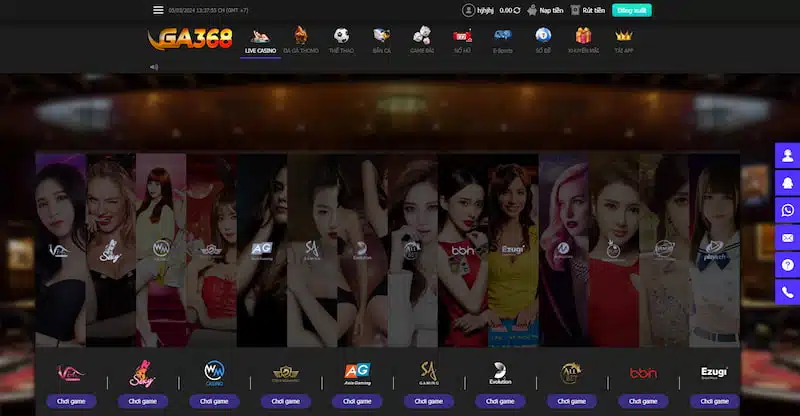The image size is (800, 416).
Task: Click Chơi game under Via Casino logo
Action: pyautogui.click(x=71, y=401)
